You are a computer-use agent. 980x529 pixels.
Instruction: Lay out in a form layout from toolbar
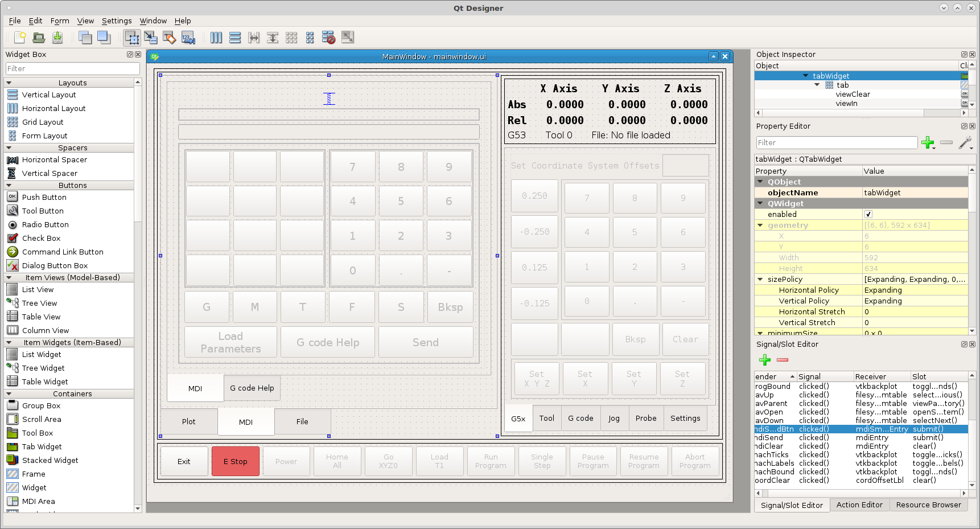(x=310, y=38)
